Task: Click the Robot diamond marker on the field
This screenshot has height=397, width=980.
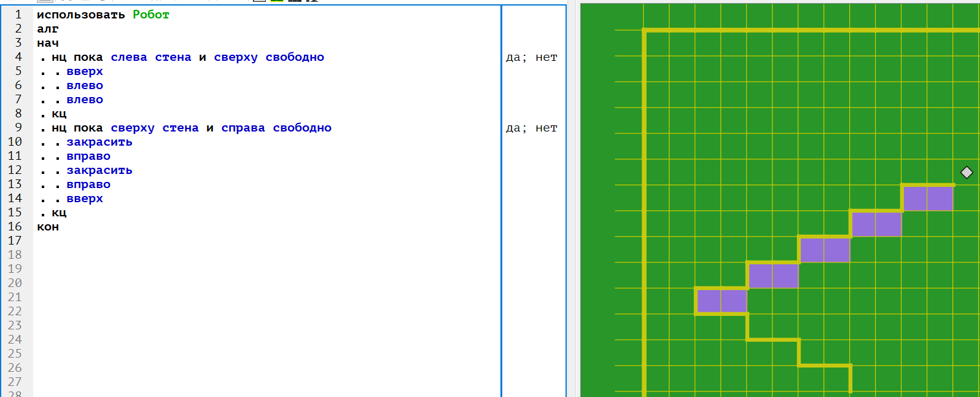Action: pos(966,172)
